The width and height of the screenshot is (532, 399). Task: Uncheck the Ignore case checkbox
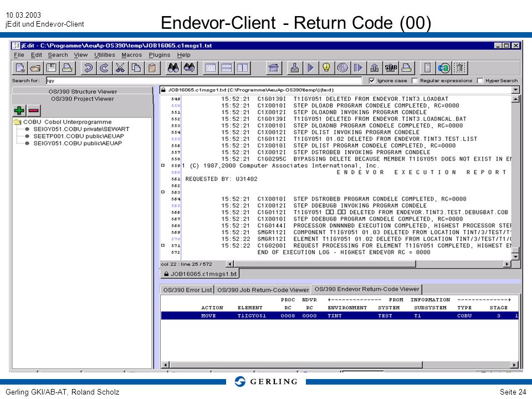coord(372,80)
